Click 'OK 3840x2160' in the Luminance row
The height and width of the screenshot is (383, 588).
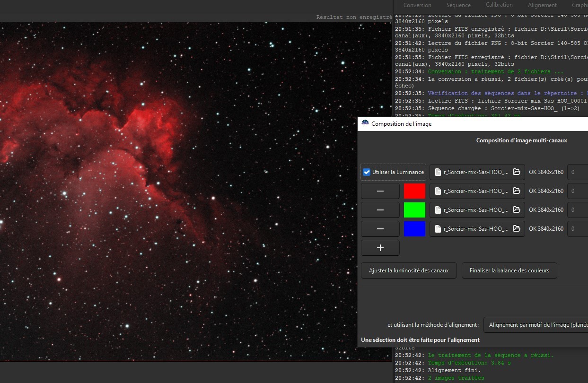(546, 172)
